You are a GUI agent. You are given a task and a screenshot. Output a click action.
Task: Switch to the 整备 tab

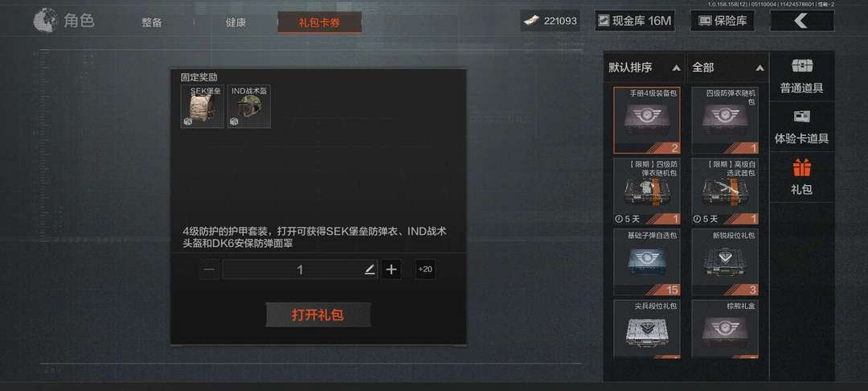click(151, 23)
